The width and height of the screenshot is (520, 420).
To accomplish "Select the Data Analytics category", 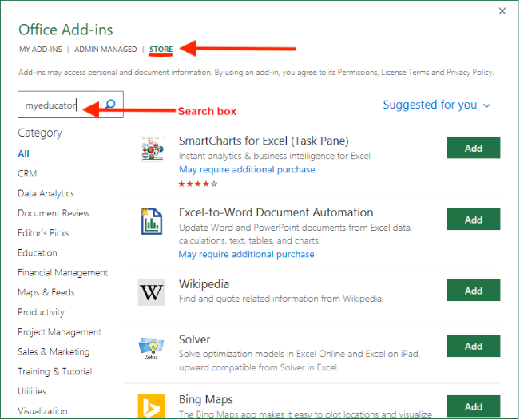I will coord(46,193).
